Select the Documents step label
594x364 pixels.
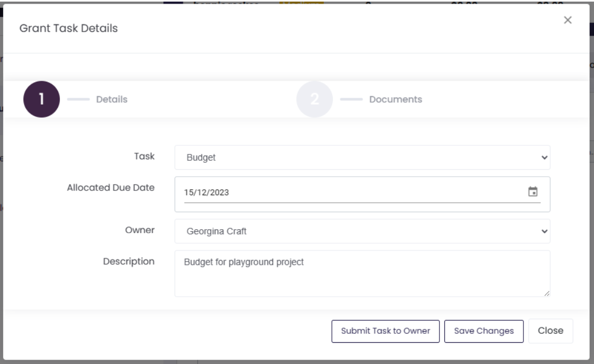tap(395, 99)
